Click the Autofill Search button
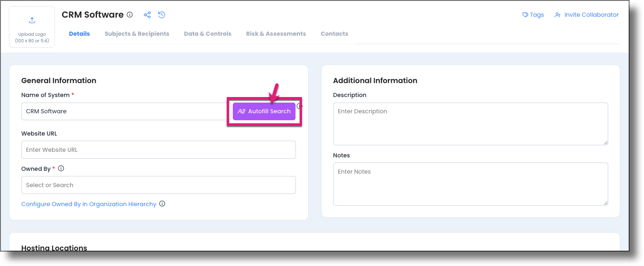Image resolution: width=644 pixels, height=266 pixels. pos(264,111)
